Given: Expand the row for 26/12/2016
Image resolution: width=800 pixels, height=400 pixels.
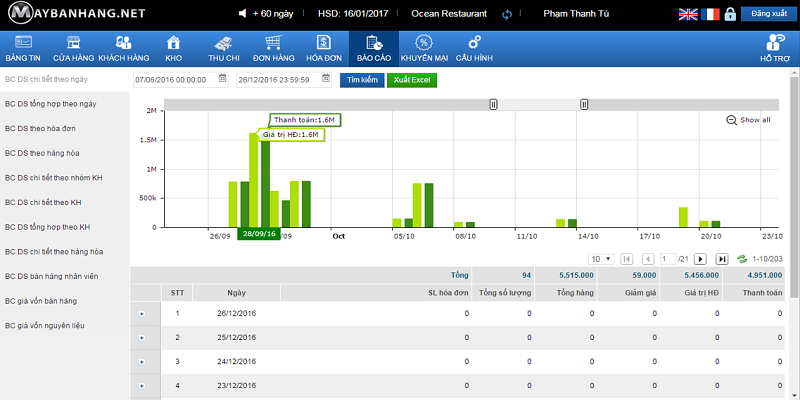Looking at the screenshot, I should pos(142,314).
